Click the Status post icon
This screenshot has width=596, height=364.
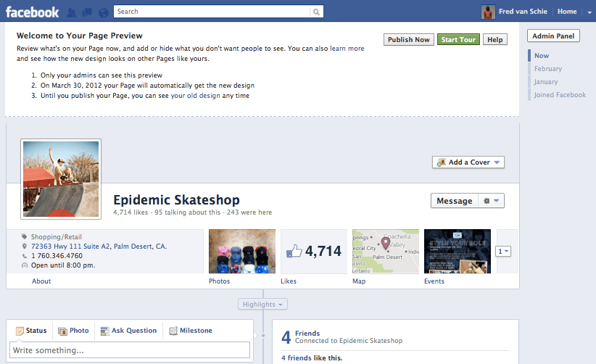point(20,331)
